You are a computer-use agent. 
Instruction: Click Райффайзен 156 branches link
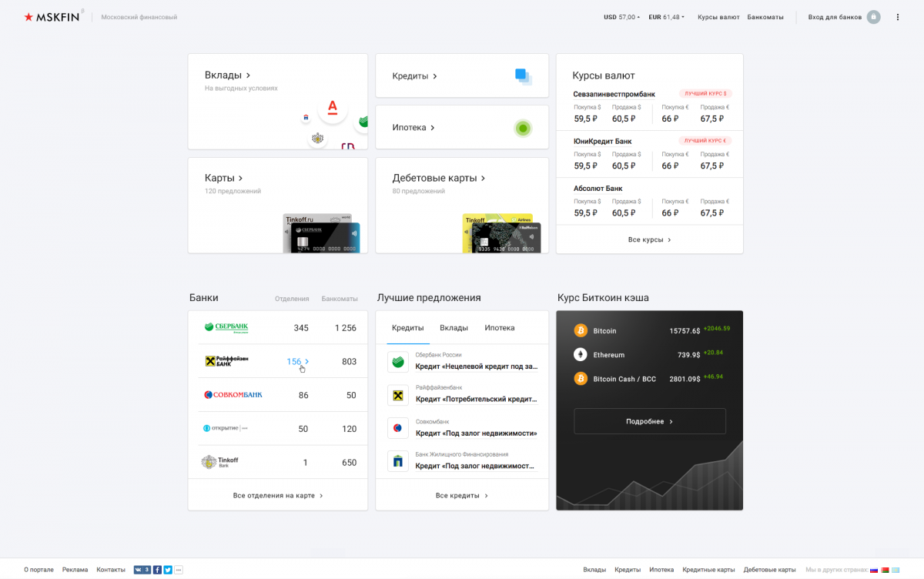point(298,361)
